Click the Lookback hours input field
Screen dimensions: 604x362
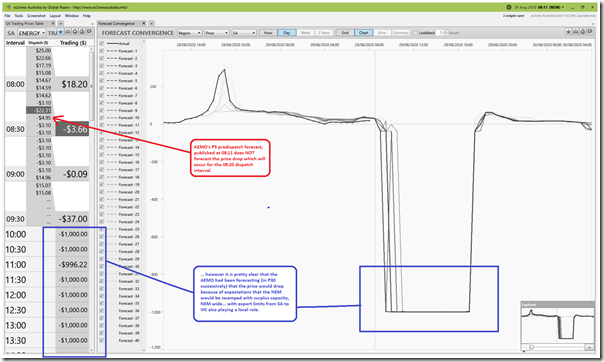pyautogui.click(x=441, y=33)
